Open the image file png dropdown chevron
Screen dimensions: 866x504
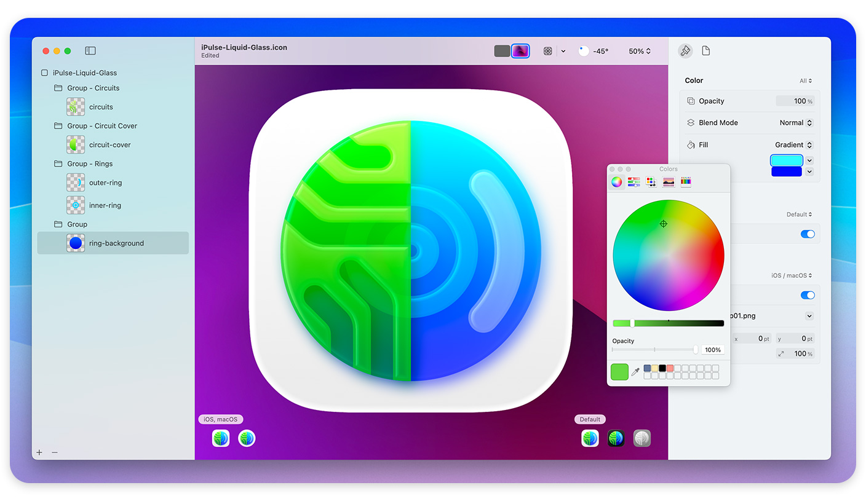[x=809, y=316]
